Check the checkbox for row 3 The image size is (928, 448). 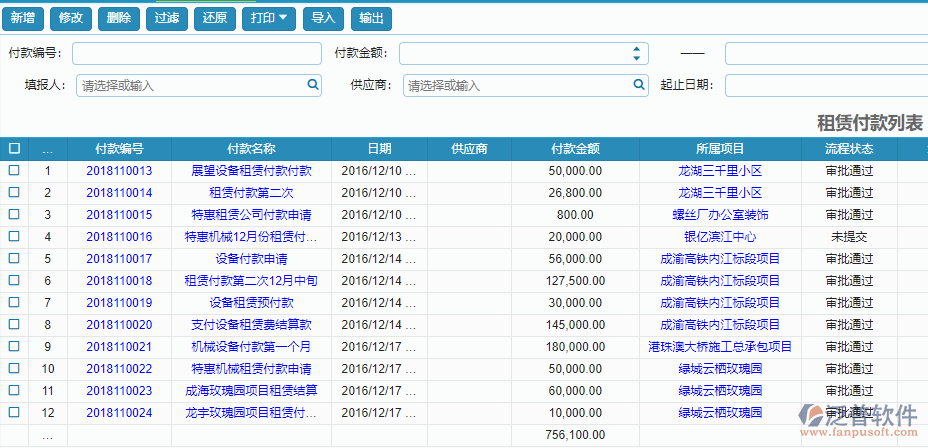coord(14,214)
